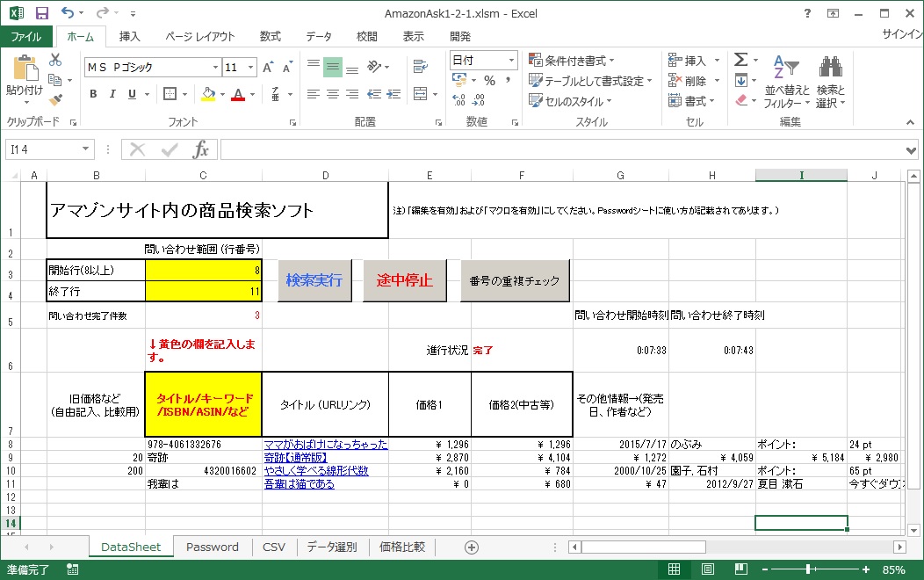924x580 pixels.
Task: Click the percent style icon
Action: point(489,81)
